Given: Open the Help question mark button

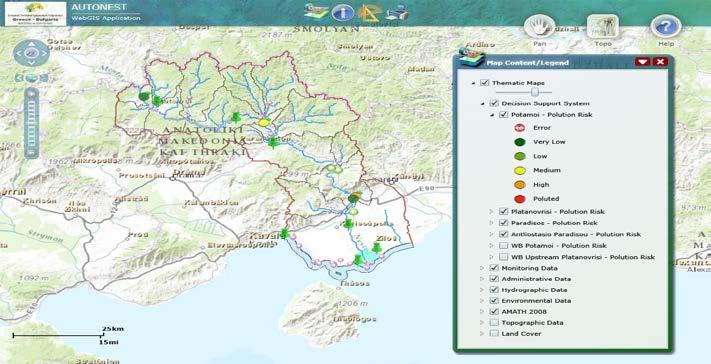Looking at the screenshot, I should [x=666, y=26].
